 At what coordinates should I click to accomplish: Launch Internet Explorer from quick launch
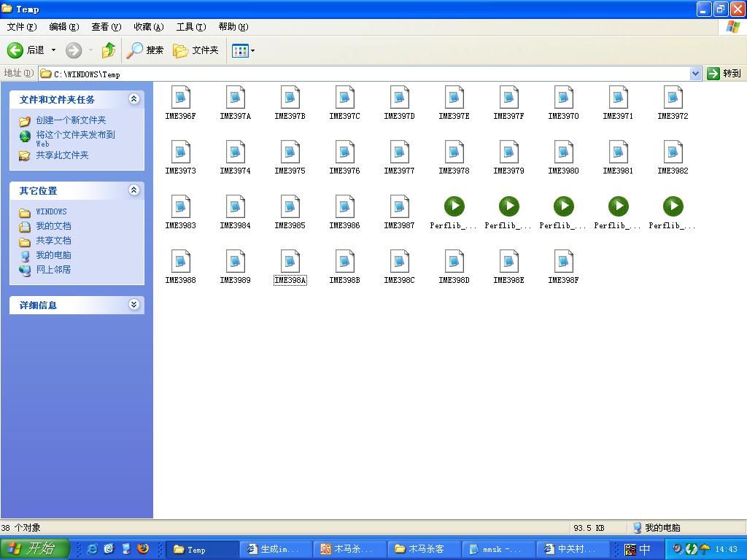[x=93, y=549]
